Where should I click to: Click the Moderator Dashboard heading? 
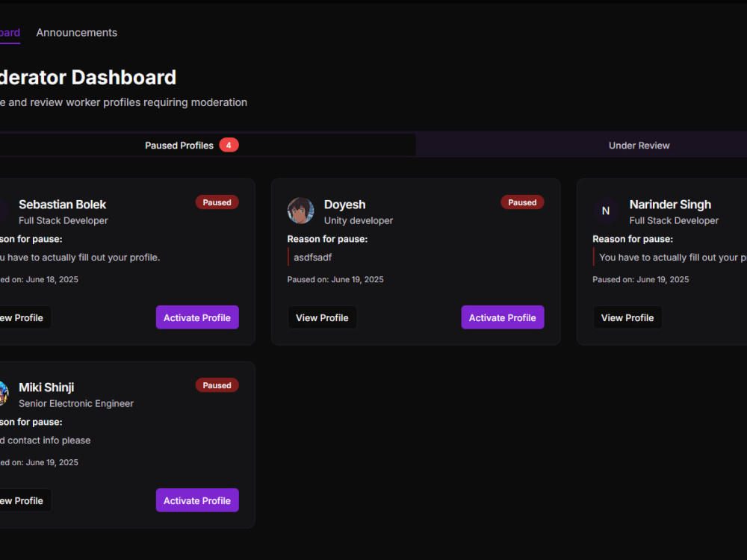point(88,77)
